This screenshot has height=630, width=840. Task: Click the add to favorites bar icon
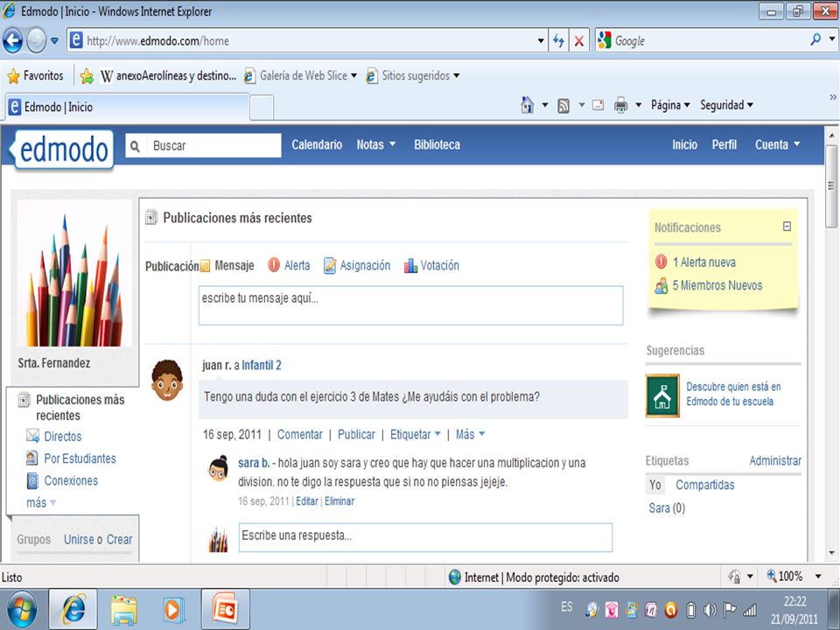87,76
